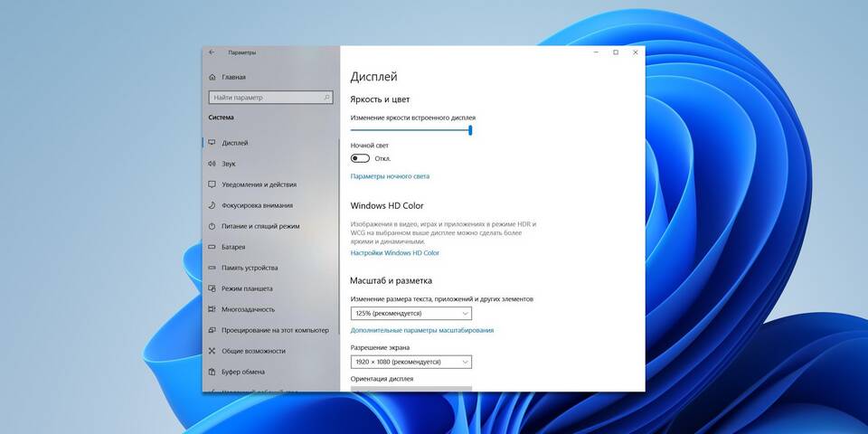Click the Home (Главная) icon

[x=212, y=78]
